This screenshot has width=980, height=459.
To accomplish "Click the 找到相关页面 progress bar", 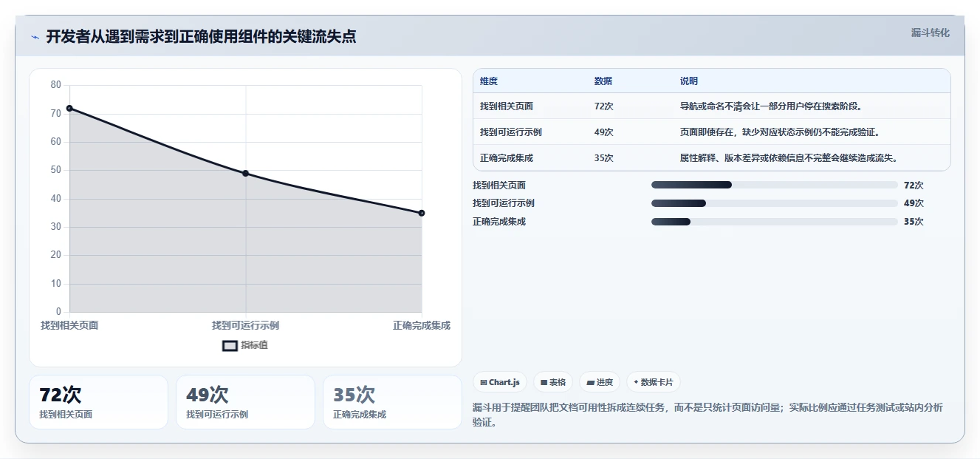I will point(775,185).
